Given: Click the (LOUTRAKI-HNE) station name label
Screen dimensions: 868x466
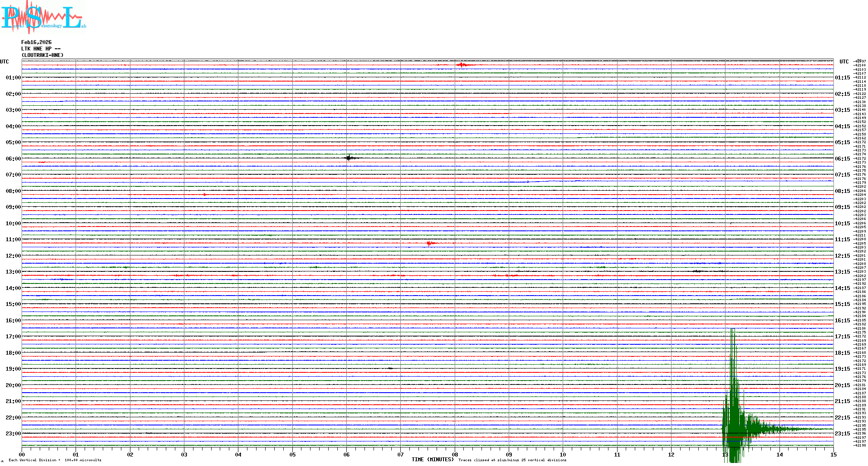Looking at the screenshot, I should tap(42, 55).
